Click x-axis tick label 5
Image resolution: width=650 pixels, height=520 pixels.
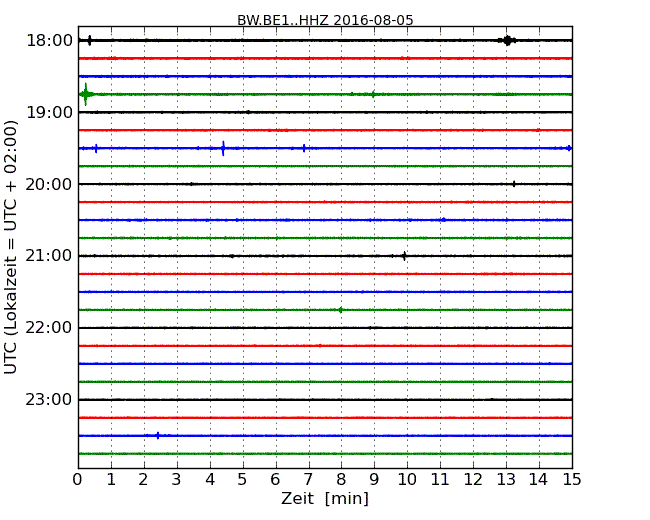click(243, 479)
